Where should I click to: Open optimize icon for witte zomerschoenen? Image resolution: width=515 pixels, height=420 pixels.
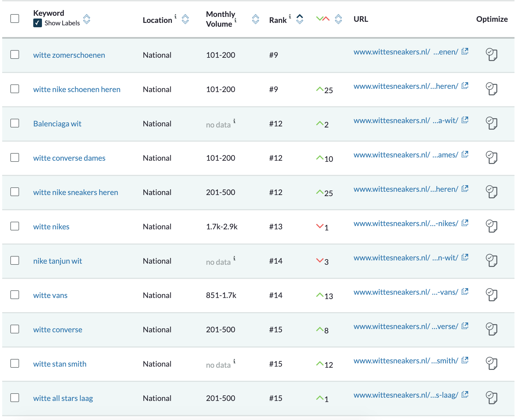492,54
